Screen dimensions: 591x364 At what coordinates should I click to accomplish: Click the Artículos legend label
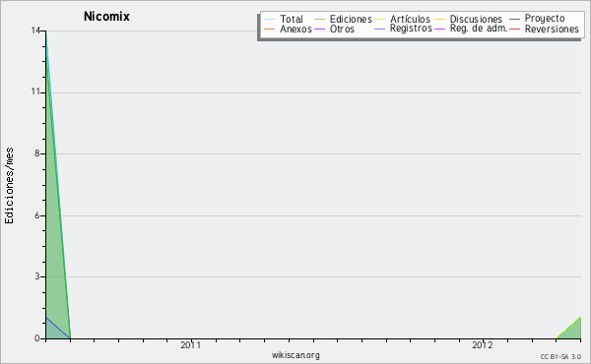[x=410, y=19]
